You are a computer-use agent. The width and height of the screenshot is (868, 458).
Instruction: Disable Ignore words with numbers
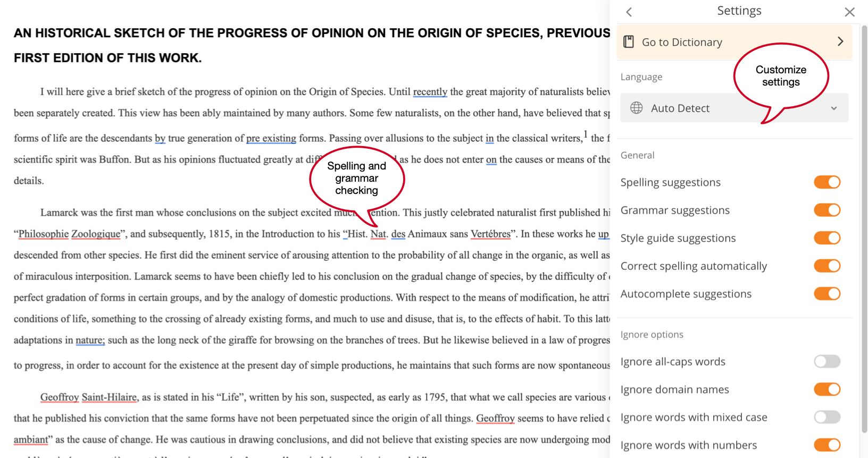tap(827, 445)
